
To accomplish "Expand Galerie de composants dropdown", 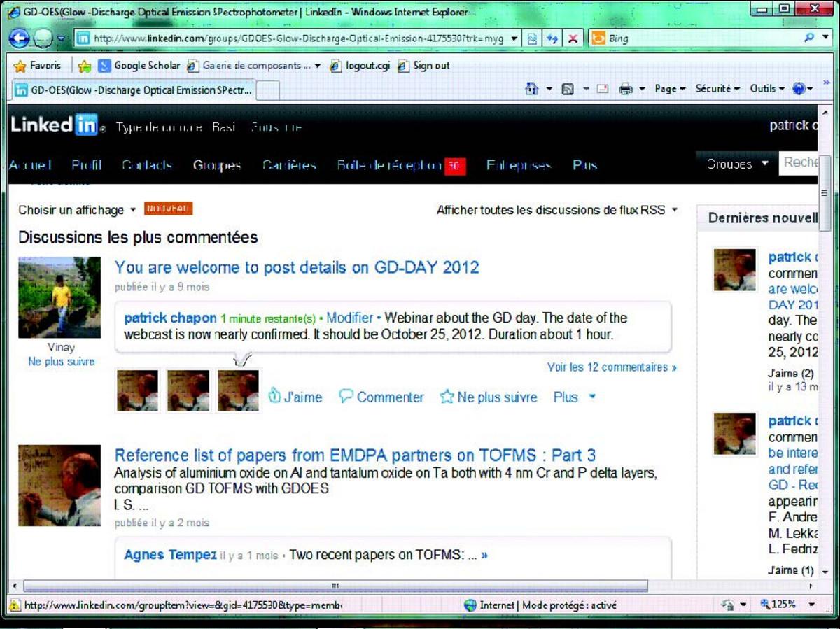I will click(318, 66).
